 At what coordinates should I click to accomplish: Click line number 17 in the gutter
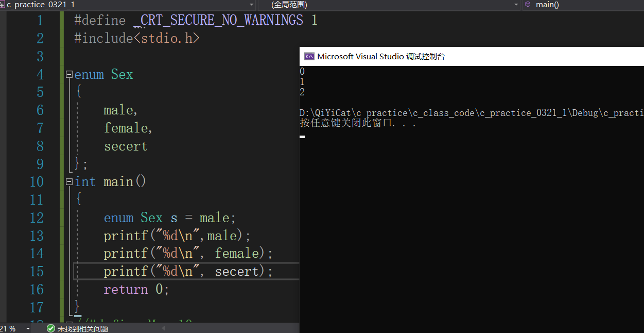coord(37,308)
